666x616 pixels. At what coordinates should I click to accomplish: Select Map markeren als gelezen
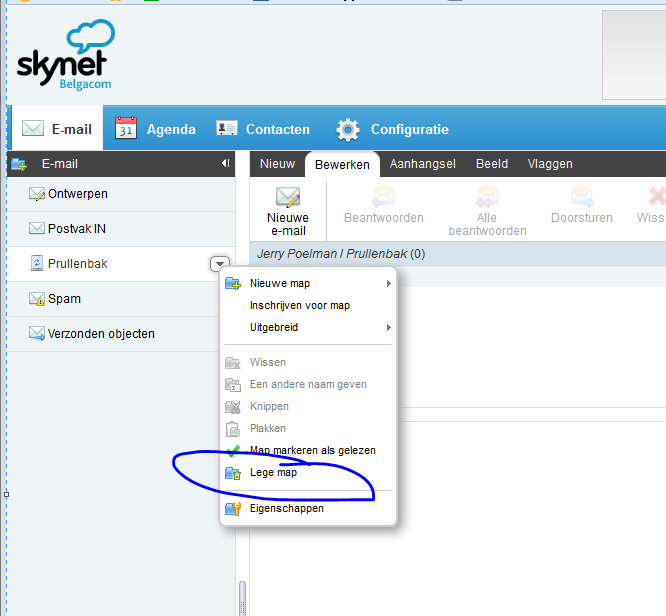[312, 451]
